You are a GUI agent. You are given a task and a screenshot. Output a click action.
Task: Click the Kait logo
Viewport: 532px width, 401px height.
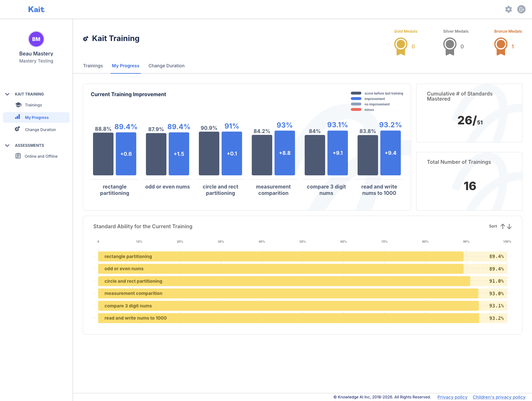coord(36,9)
